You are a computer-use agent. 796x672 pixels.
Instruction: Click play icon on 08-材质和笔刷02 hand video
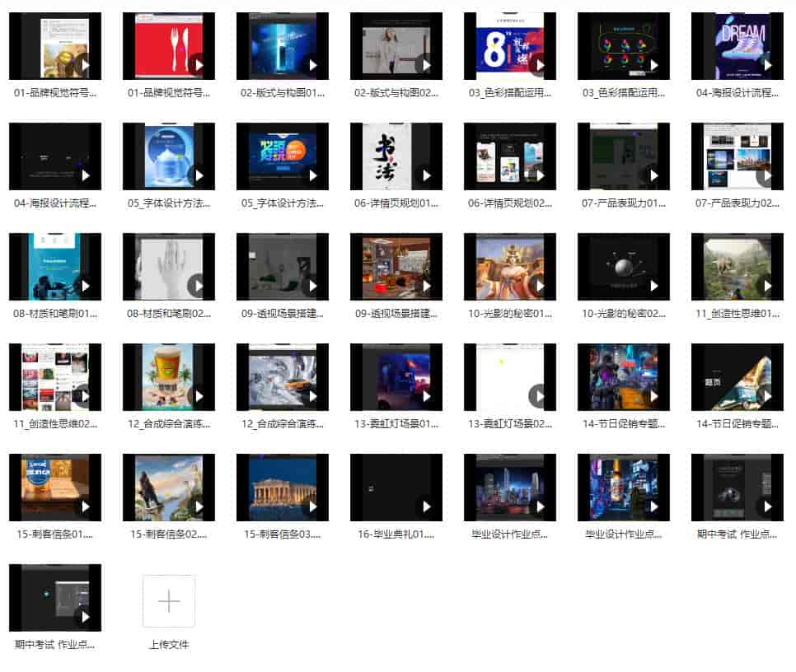pos(199,285)
